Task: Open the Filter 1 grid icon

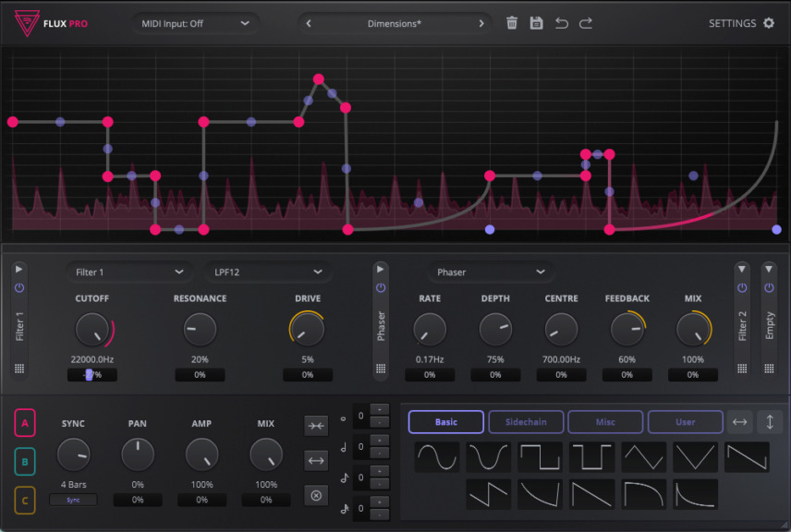Action: (x=19, y=369)
